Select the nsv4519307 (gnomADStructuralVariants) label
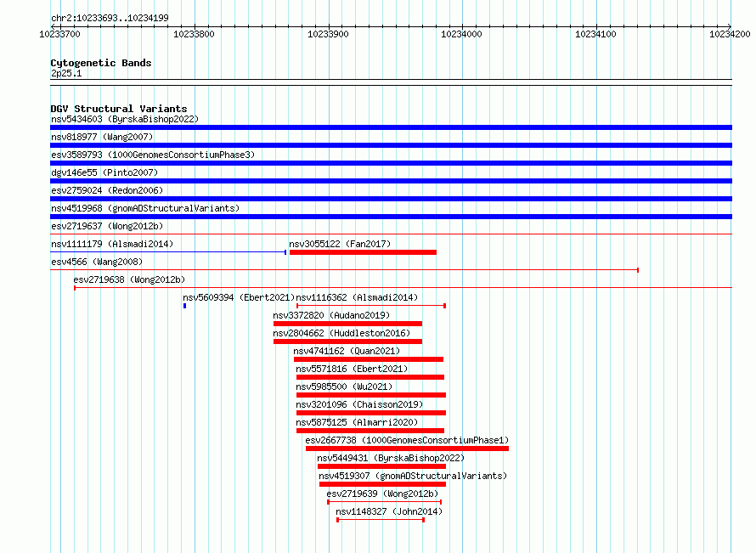The height and width of the screenshot is (553, 756). (413, 476)
